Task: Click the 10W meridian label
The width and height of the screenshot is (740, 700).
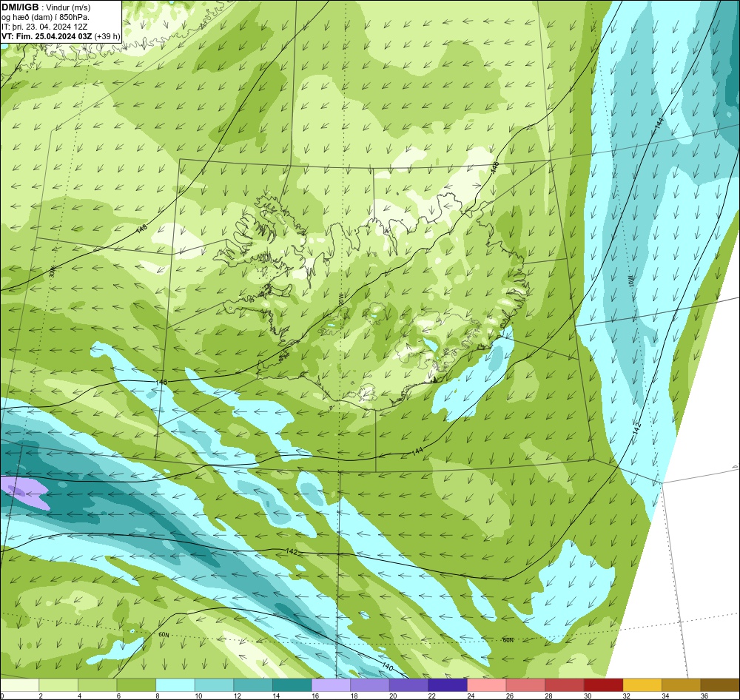Action: [x=631, y=281]
